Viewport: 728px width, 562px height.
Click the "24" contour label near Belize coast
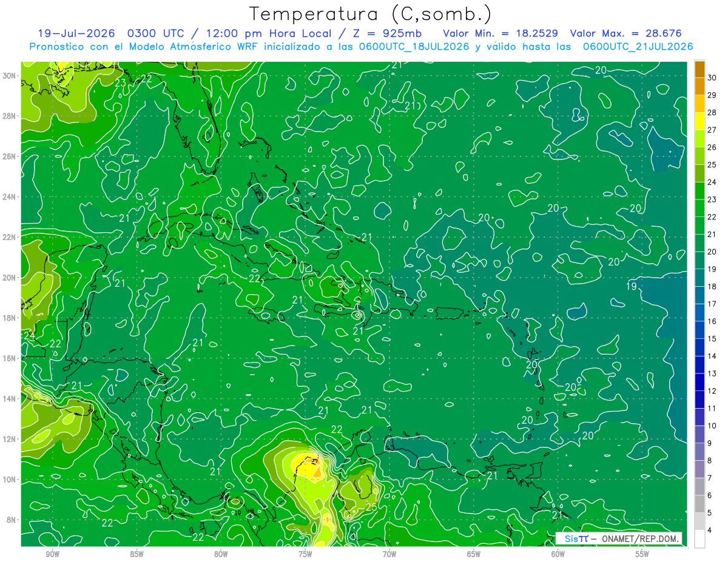coord(29,335)
